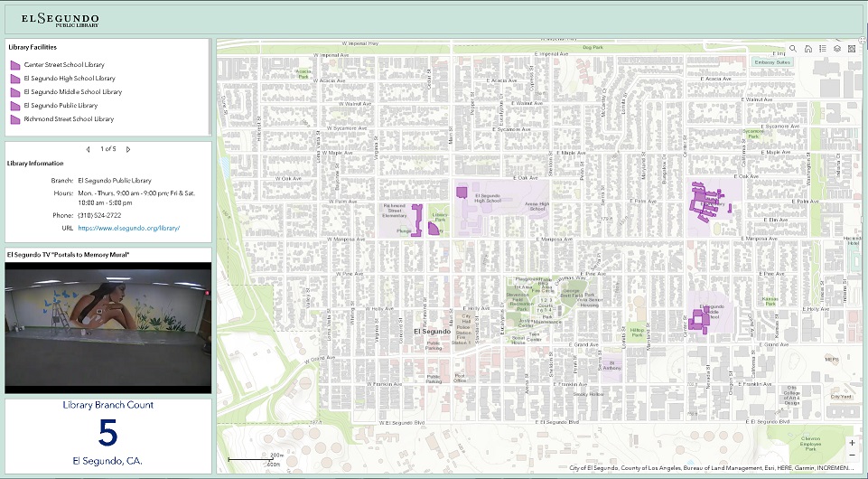
Task: Reset the map to home extent
Action: [x=807, y=49]
